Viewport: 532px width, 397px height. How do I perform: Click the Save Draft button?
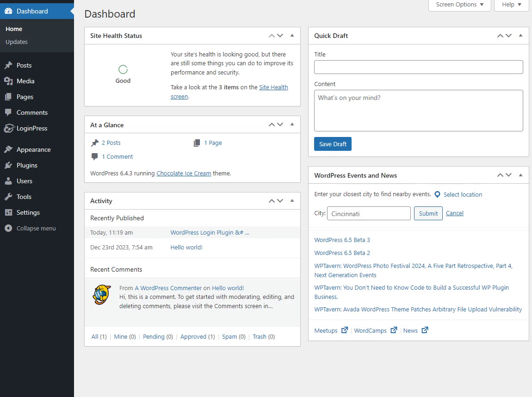[x=333, y=144]
